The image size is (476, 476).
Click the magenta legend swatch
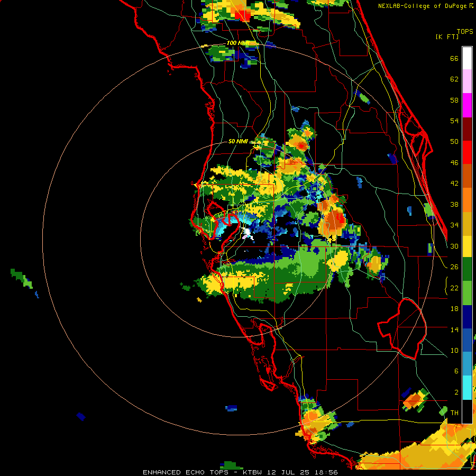(x=467, y=105)
